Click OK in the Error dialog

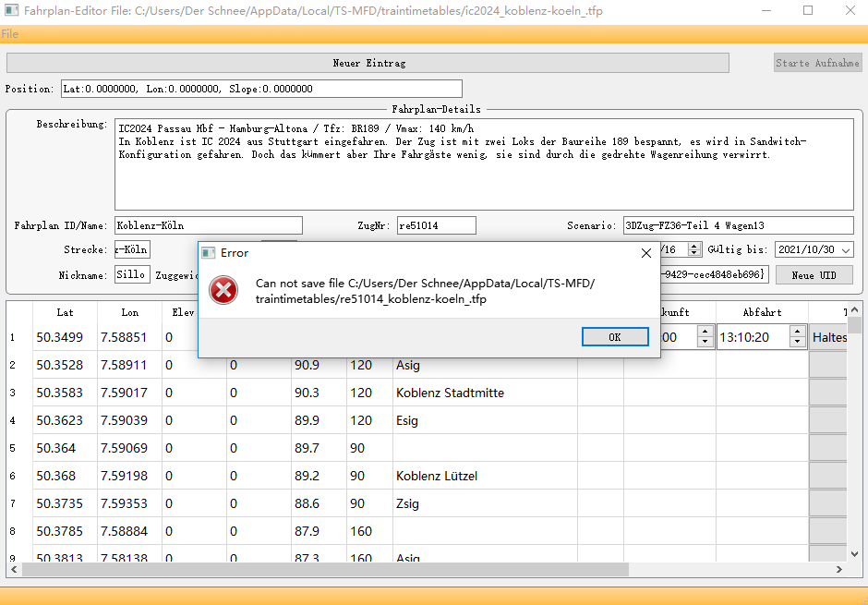tap(615, 337)
